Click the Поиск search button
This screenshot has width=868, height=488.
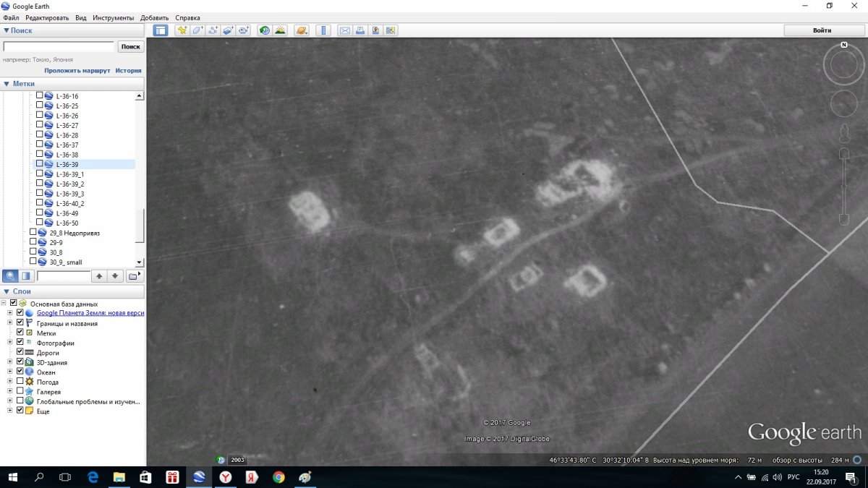pos(131,46)
